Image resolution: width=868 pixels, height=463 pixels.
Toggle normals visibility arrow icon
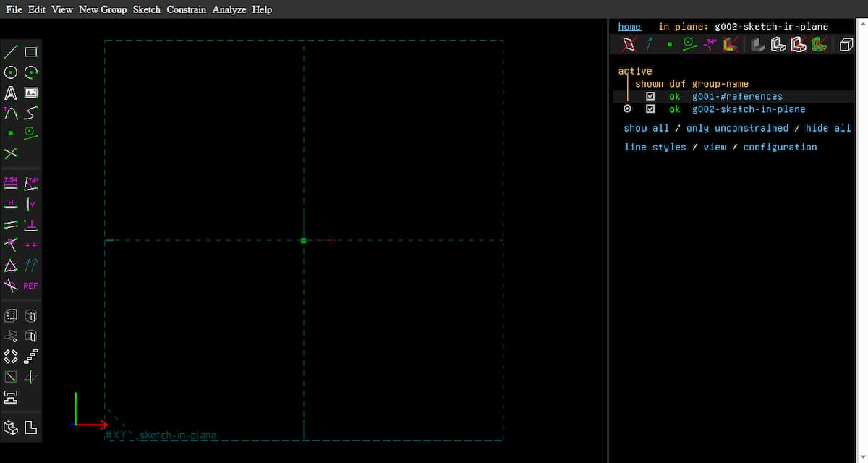click(x=650, y=45)
